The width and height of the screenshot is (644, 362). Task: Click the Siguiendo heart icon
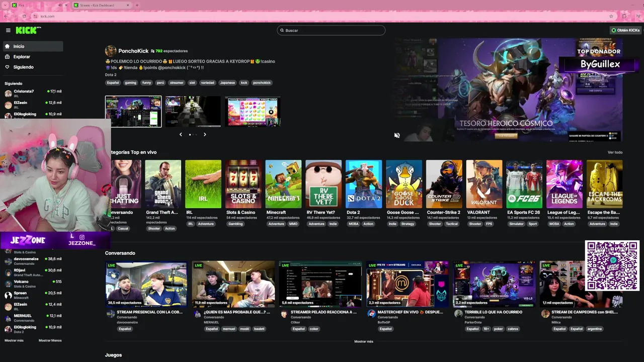click(x=8, y=67)
